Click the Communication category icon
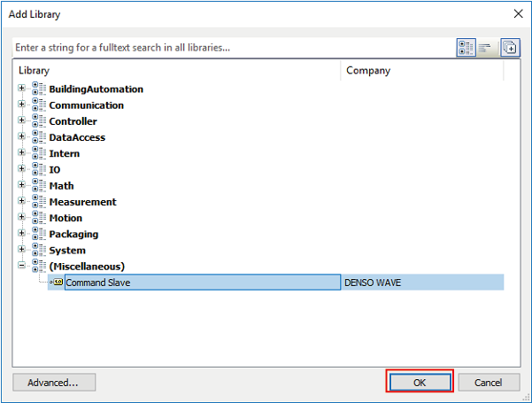This screenshot has width=532, height=403. coord(38,105)
